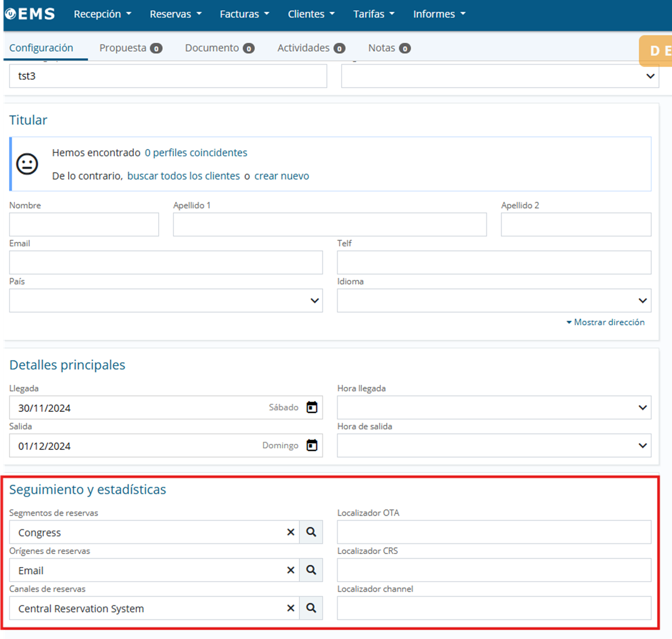Open the Reservas menu
672x639 pixels.
click(175, 14)
